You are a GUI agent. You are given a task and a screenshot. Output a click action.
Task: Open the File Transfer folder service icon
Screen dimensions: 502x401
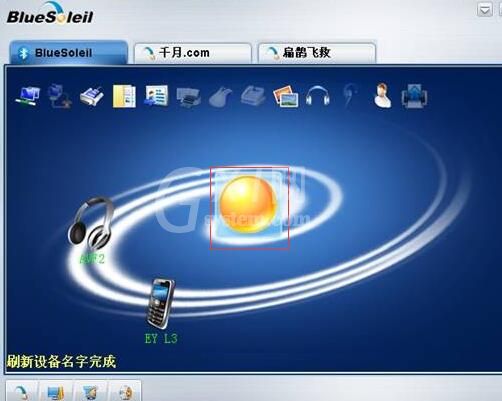point(124,96)
